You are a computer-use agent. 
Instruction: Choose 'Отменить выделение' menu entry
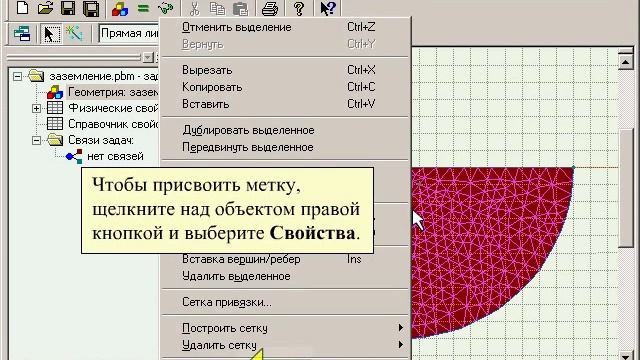[285, 27]
